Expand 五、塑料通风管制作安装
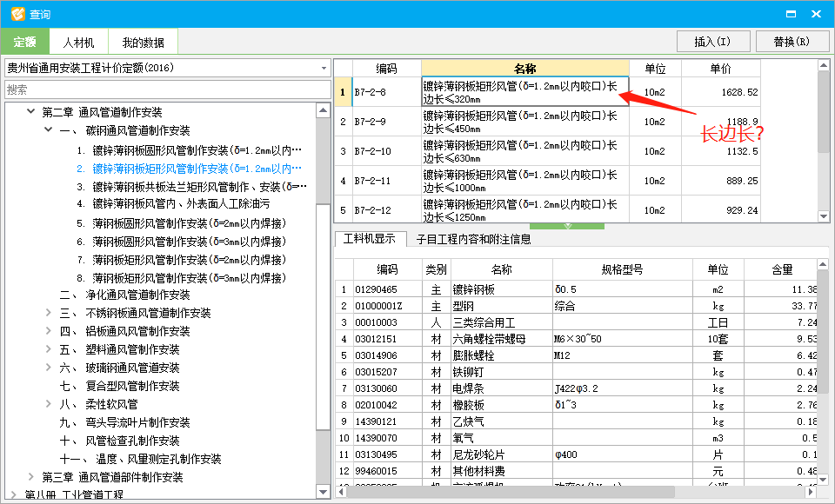 click(x=49, y=348)
